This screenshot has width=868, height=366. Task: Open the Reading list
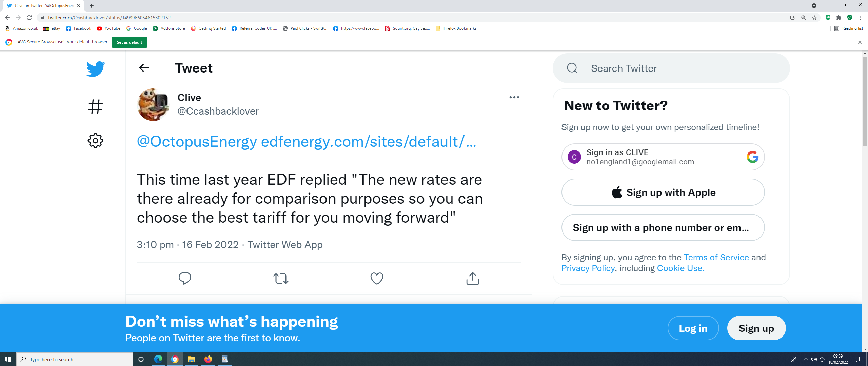click(x=849, y=28)
